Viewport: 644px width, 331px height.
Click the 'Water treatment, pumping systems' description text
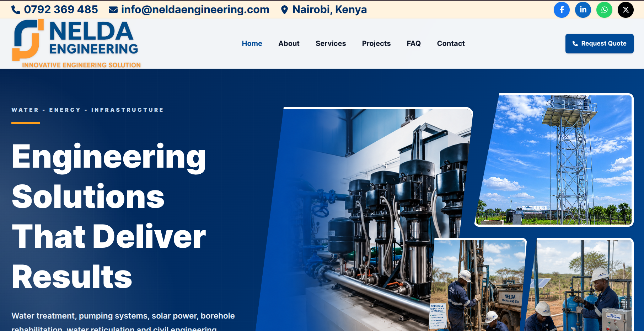pyautogui.click(x=123, y=321)
